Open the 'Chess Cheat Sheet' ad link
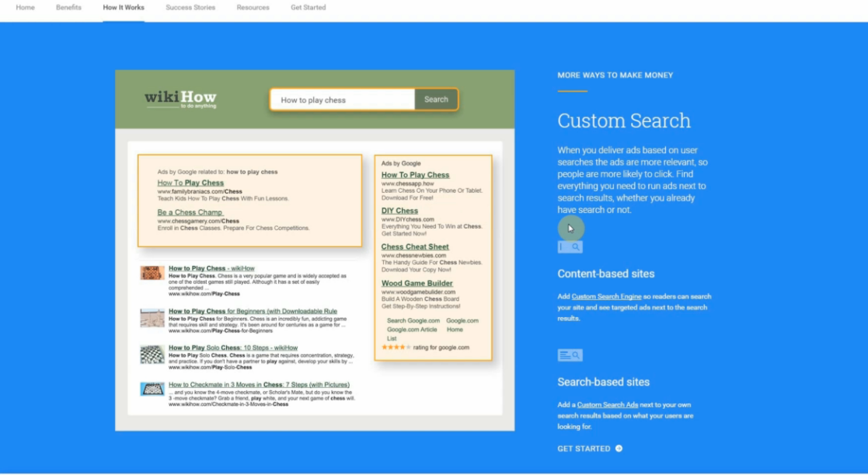This screenshot has height=475, width=868. (415, 247)
